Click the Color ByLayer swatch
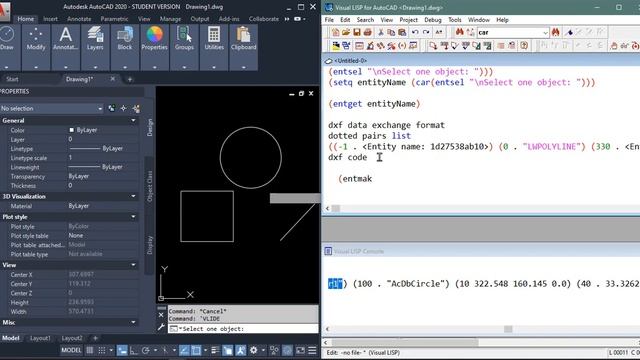 (x=71, y=130)
